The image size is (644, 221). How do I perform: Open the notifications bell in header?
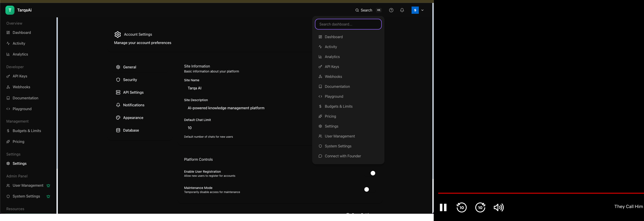[402, 10]
